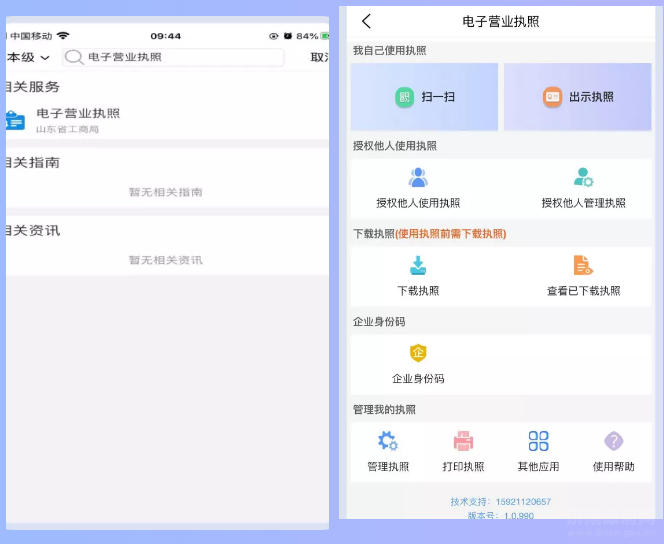Tap the 扫一扫 scan icon
664x544 pixels.
point(405,97)
